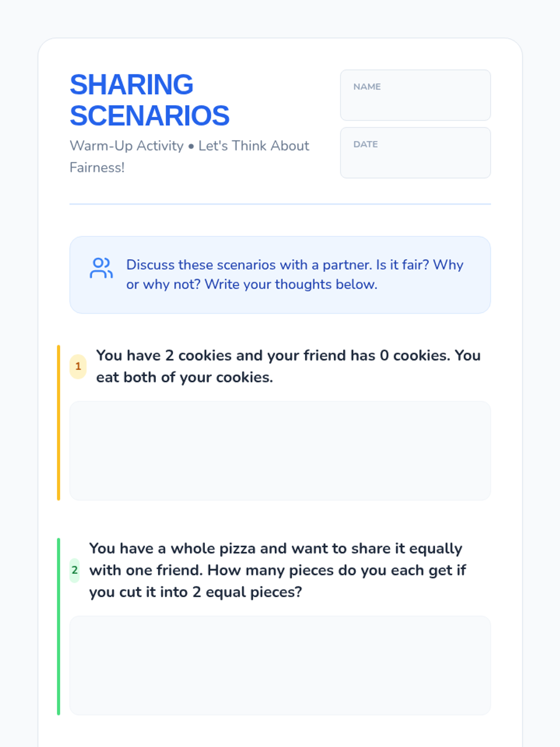Click the green number 2 badge

click(75, 570)
